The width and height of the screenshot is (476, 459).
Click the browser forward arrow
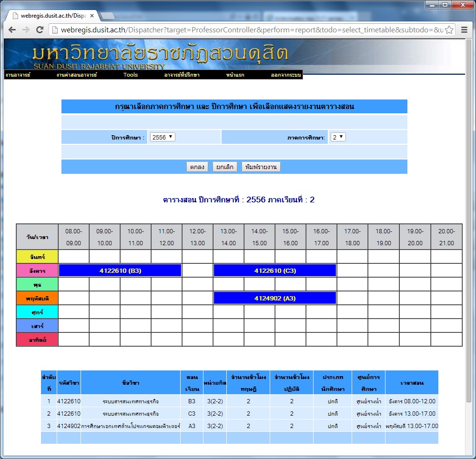26,30
